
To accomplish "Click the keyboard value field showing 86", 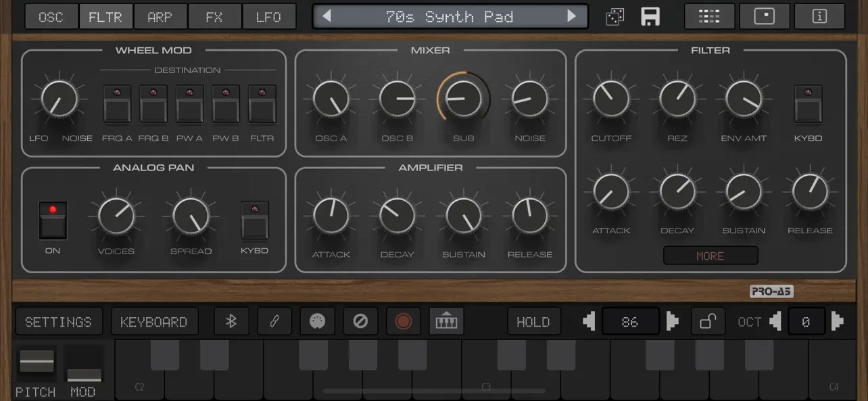I will (630, 321).
